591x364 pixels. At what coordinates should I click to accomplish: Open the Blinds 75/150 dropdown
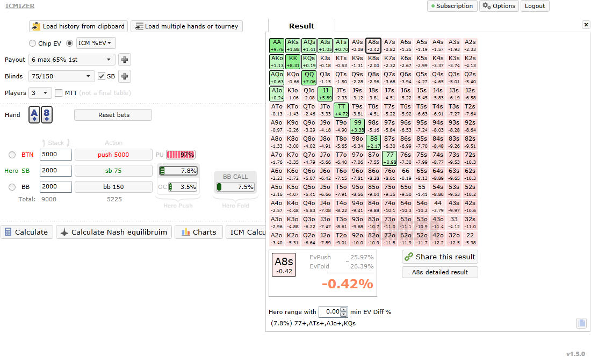click(x=61, y=76)
